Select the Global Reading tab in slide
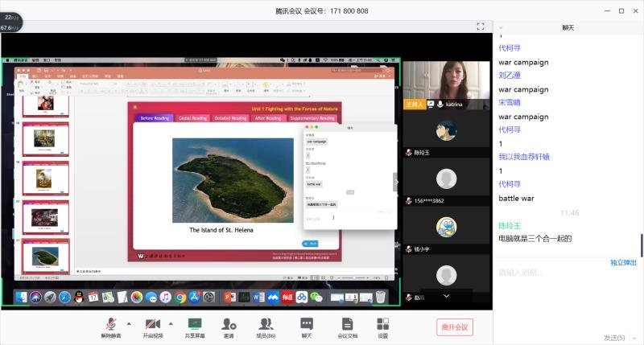644x345 pixels. pyautogui.click(x=192, y=118)
